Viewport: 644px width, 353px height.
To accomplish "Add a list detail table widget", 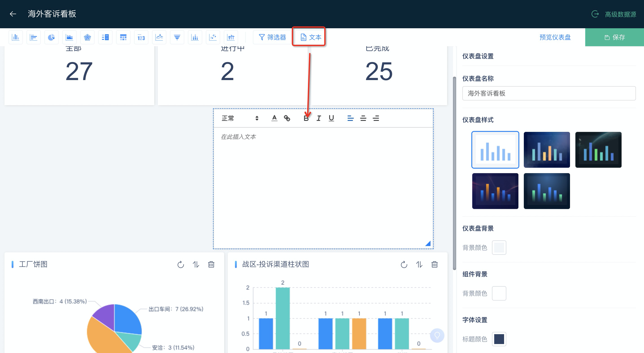I will pos(105,37).
